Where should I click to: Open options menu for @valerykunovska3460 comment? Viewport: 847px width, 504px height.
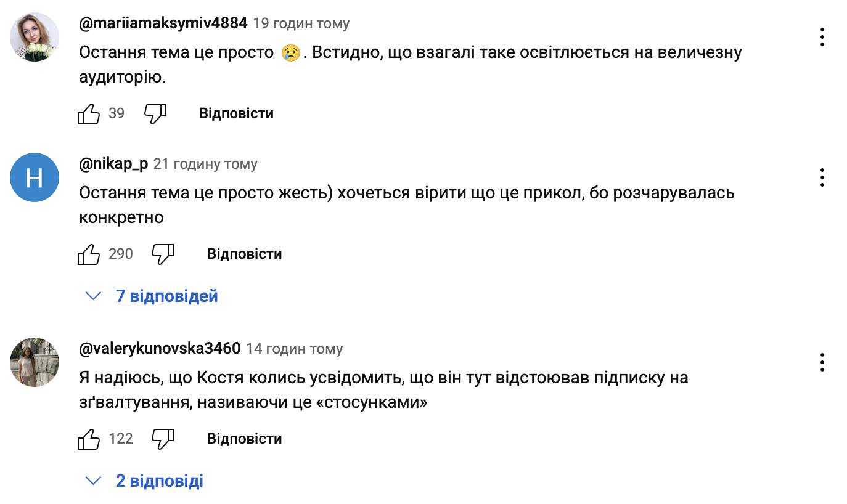point(822,362)
